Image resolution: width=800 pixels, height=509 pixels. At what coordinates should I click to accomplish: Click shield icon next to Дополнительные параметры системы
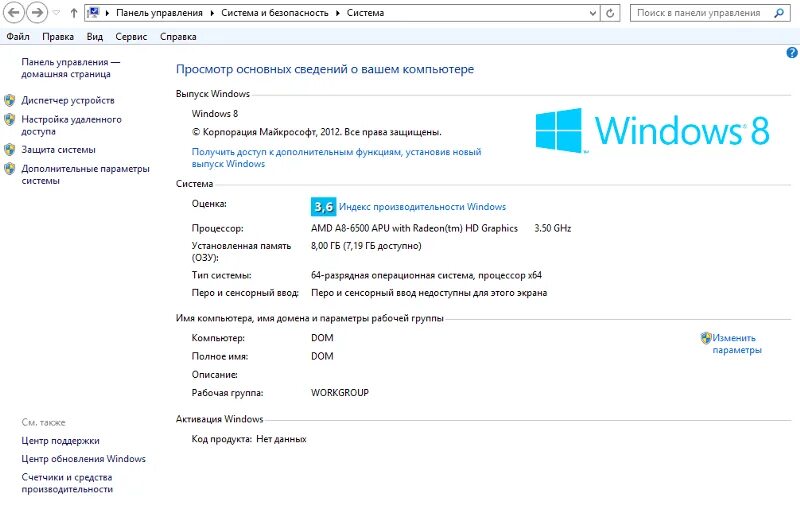click(10, 169)
